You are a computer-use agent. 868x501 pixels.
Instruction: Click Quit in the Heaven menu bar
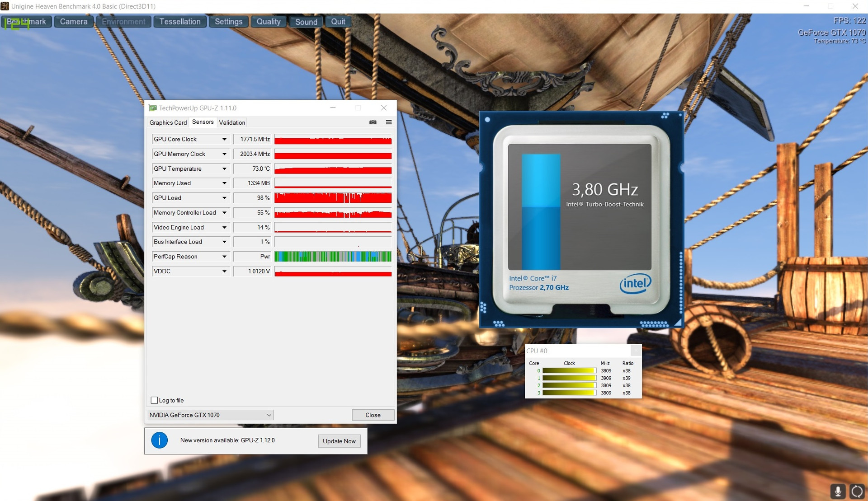point(338,22)
